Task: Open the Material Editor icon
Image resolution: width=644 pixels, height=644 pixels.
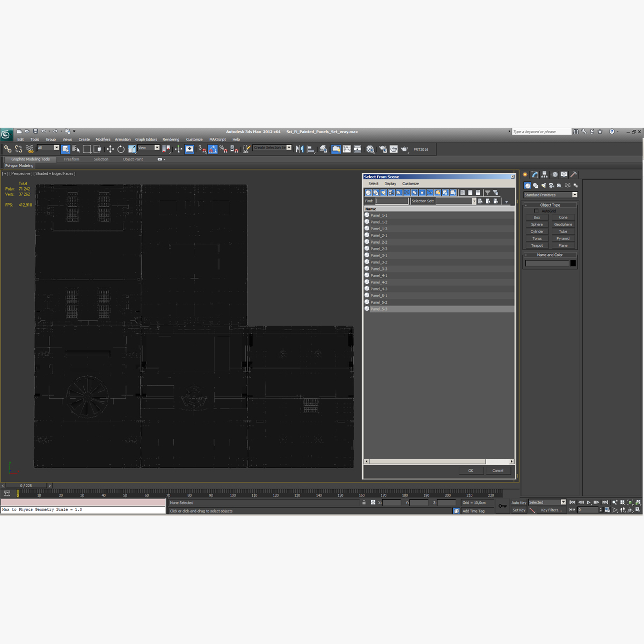Action: (370, 149)
